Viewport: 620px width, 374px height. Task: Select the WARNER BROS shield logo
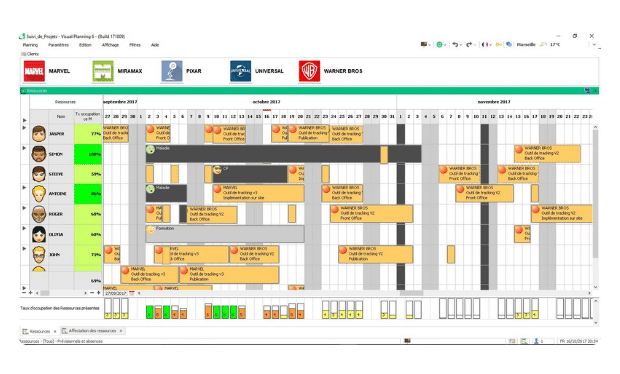pyautogui.click(x=309, y=71)
